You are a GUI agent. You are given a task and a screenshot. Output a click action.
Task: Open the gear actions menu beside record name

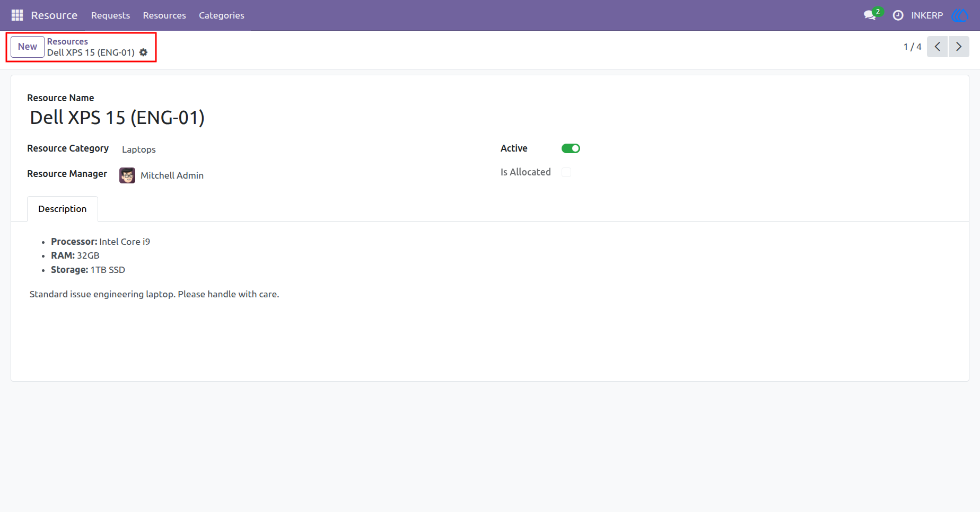[144, 52]
